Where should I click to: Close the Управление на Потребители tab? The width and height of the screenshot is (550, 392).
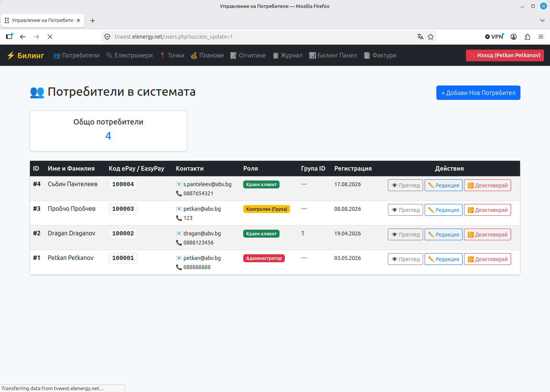click(78, 20)
